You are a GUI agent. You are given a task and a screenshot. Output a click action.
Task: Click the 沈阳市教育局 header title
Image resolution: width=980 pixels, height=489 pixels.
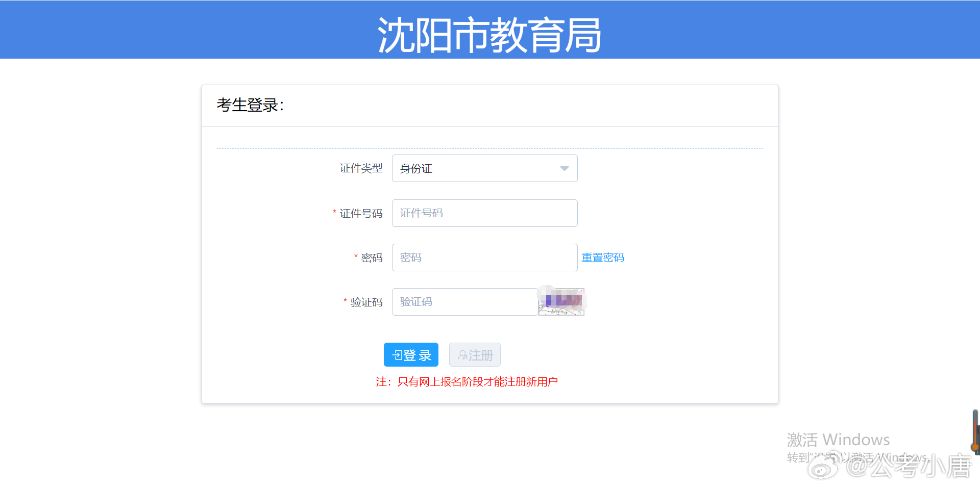click(489, 35)
